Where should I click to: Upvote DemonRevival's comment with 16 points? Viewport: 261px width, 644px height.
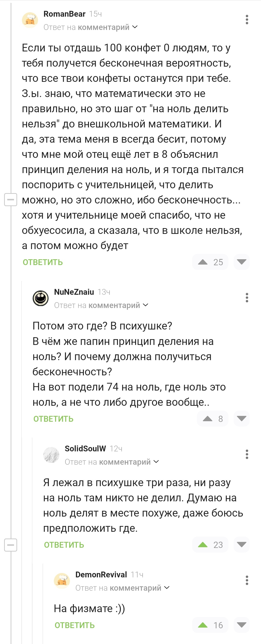click(203, 625)
